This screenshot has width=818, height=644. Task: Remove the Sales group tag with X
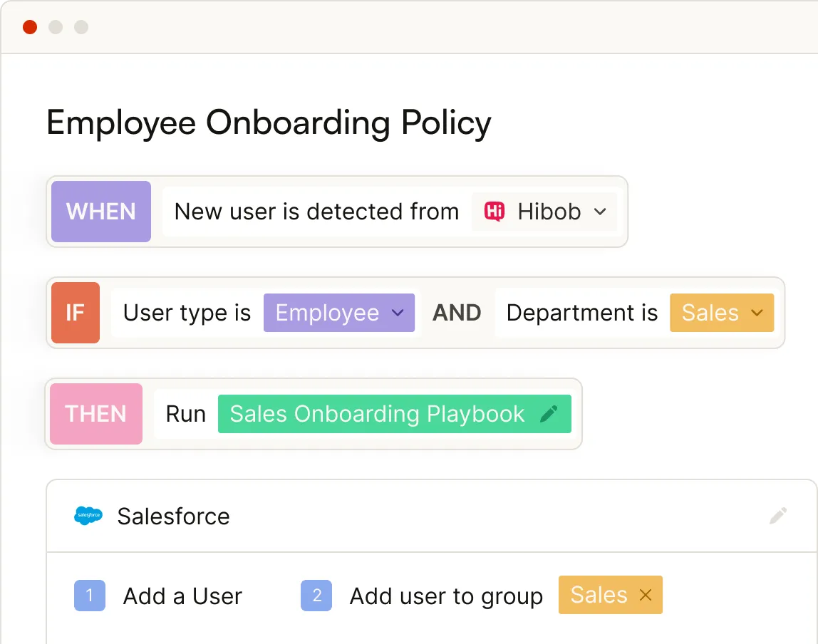[646, 595]
